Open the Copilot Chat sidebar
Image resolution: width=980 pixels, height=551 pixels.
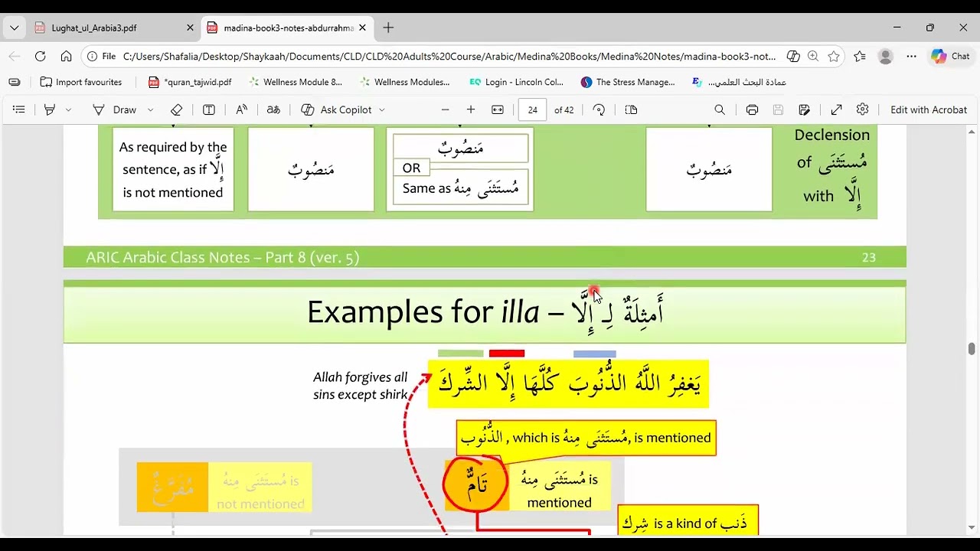coord(950,56)
